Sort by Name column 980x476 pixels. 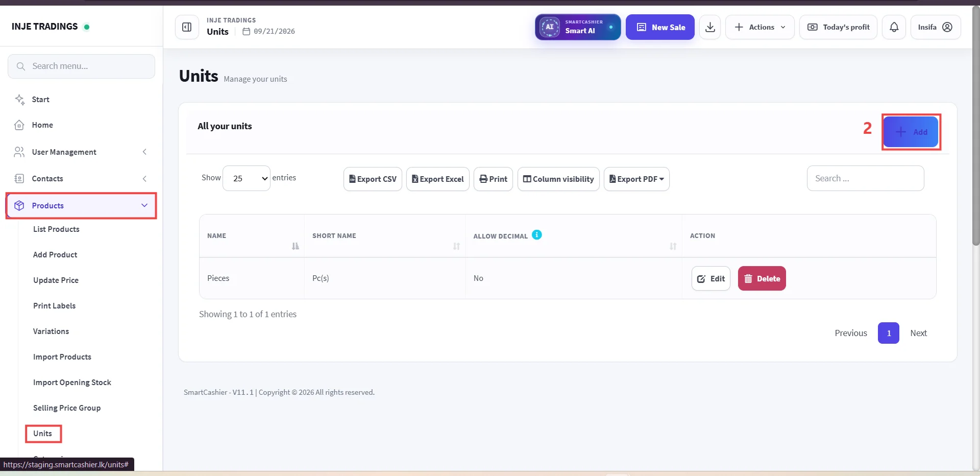[295, 246]
